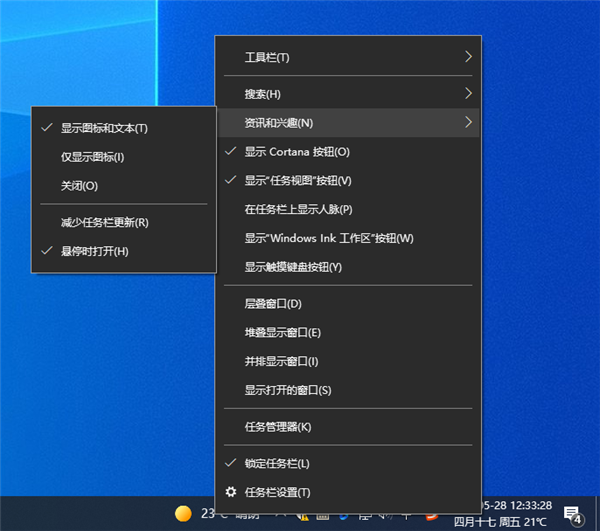Screen dimensions: 600x531
Task: Open the Action Center notification icon
Action: (x=573, y=514)
